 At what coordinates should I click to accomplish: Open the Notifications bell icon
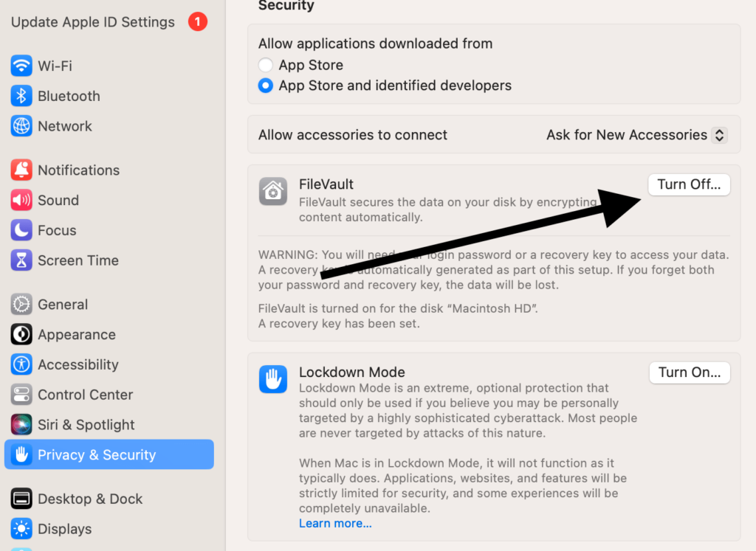tap(21, 170)
